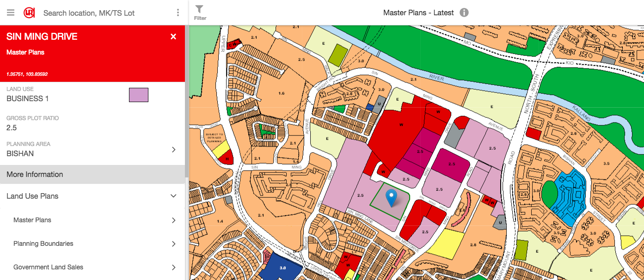The image size is (644, 280).
Task: Click the Master Plans subtitle in red header
Action: [x=25, y=52]
